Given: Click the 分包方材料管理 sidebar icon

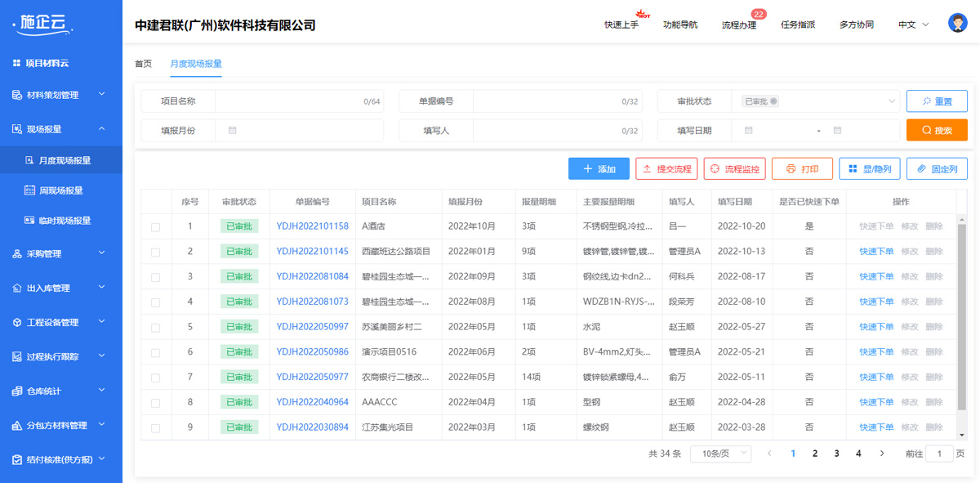Looking at the screenshot, I should [x=17, y=426].
